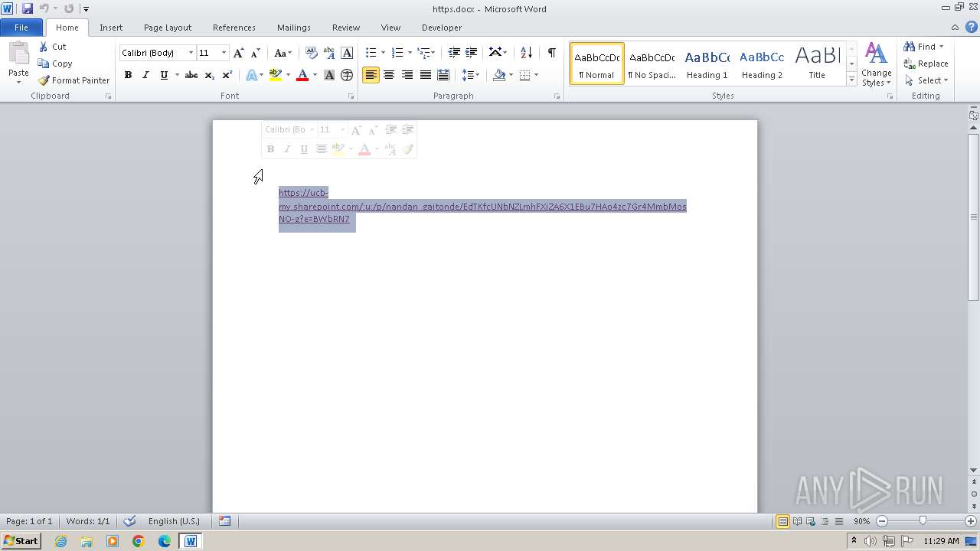Open Word Help question mark
The image size is (980, 551).
(x=971, y=27)
